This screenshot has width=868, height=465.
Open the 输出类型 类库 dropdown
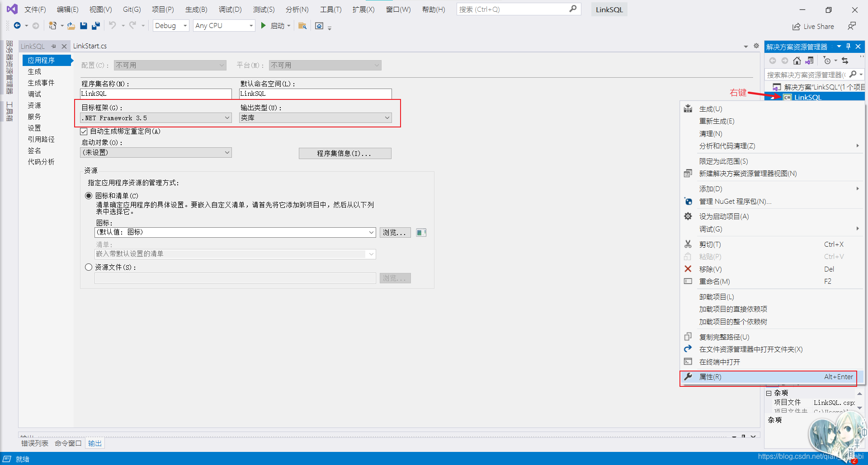point(315,118)
